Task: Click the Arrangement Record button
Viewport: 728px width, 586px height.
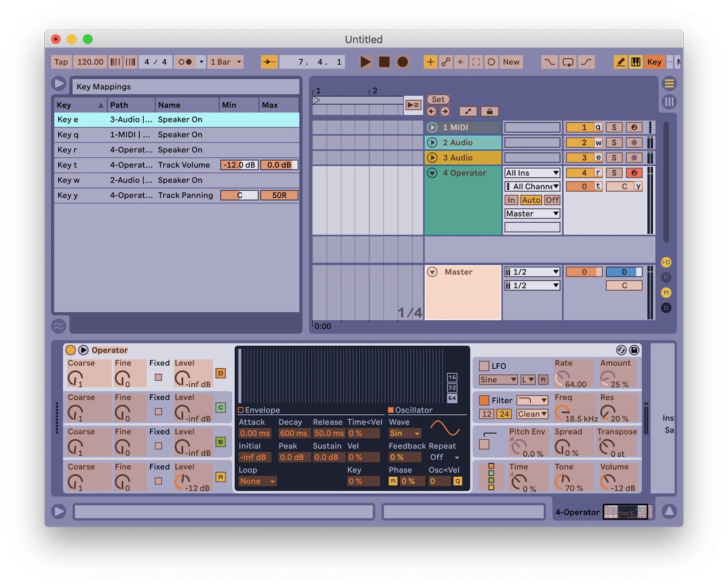Action: click(x=402, y=62)
